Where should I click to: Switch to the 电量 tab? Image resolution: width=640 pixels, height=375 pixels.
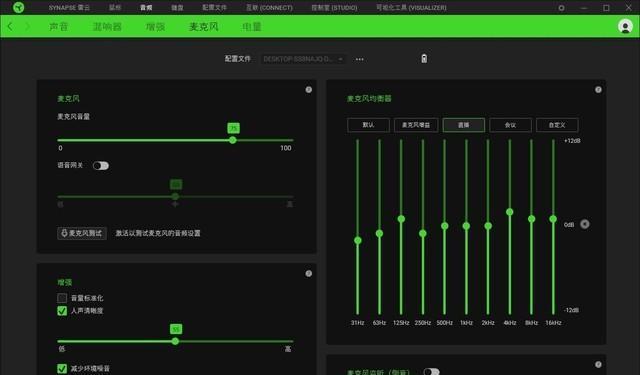click(252, 27)
